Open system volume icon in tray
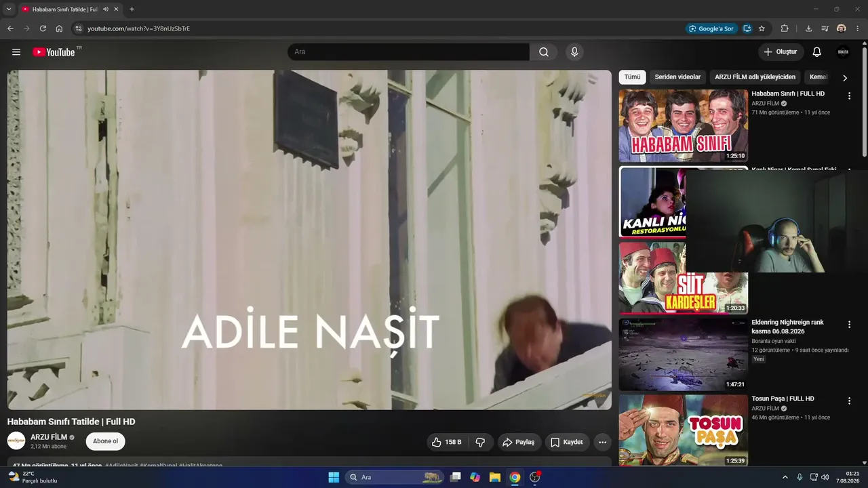The image size is (868, 488). pos(825,477)
